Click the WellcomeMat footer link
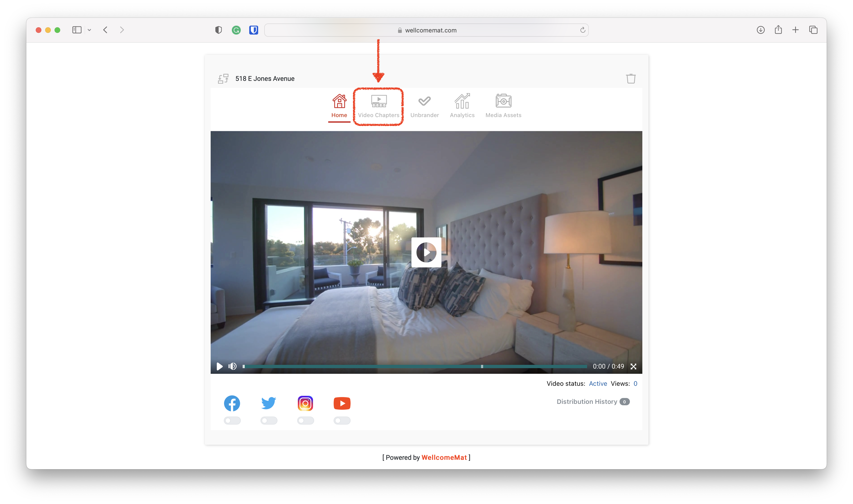 (444, 457)
